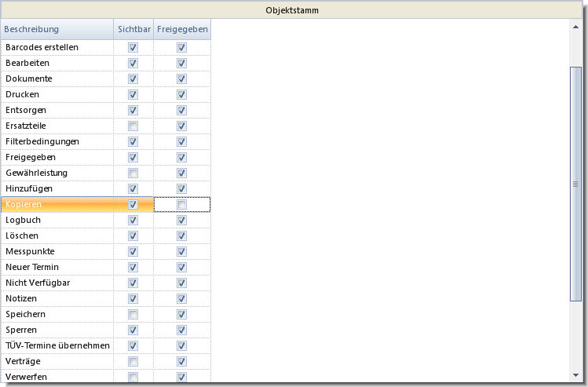This screenshot has width=588, height=387.
Task: Click the vertical scrollbar thumb
Action: pos(575,184)
